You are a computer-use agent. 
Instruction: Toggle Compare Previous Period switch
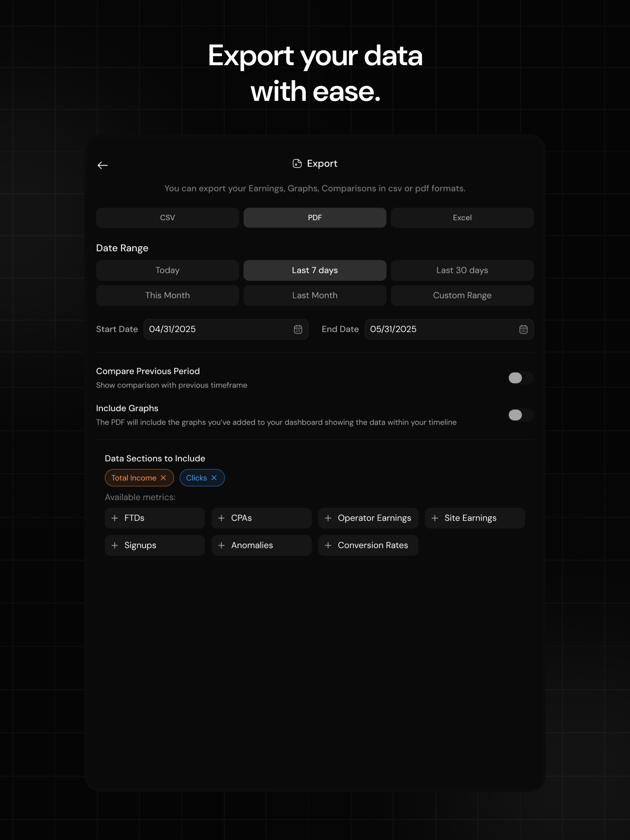coord(520,378)
